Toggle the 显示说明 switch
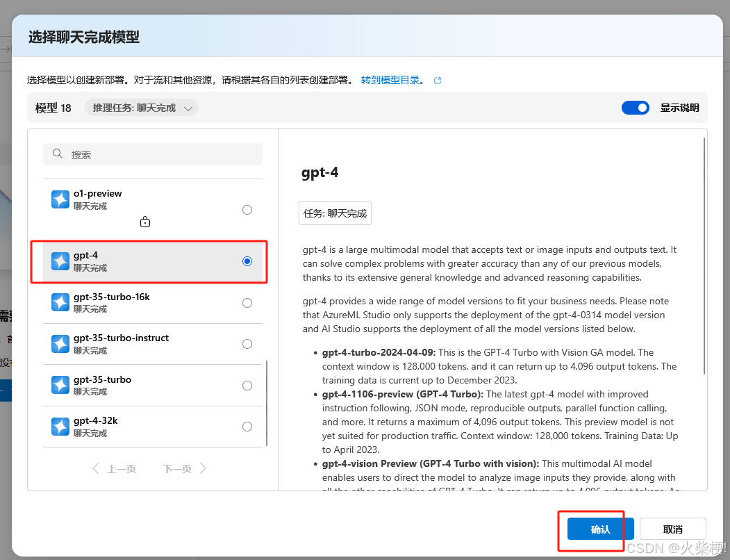 635,108
